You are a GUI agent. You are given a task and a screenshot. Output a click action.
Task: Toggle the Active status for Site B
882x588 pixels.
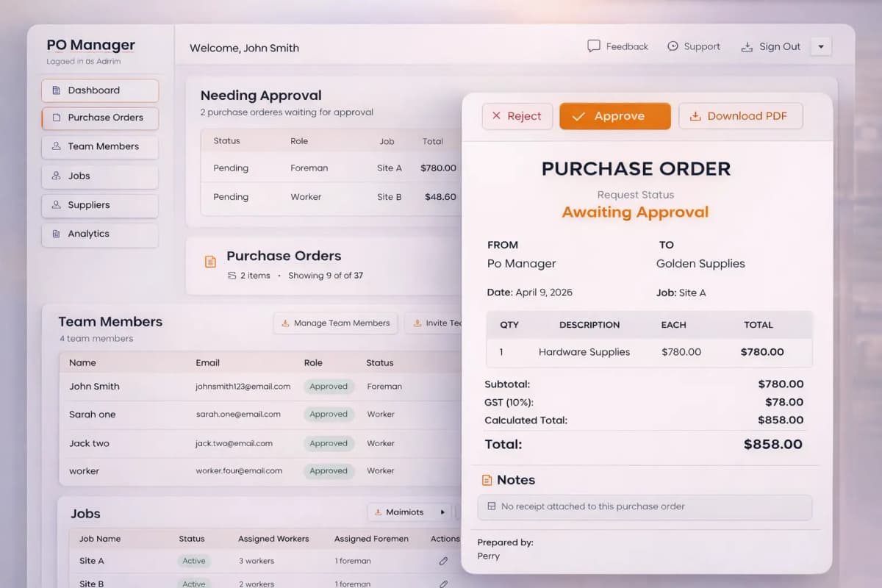(193, 583)
